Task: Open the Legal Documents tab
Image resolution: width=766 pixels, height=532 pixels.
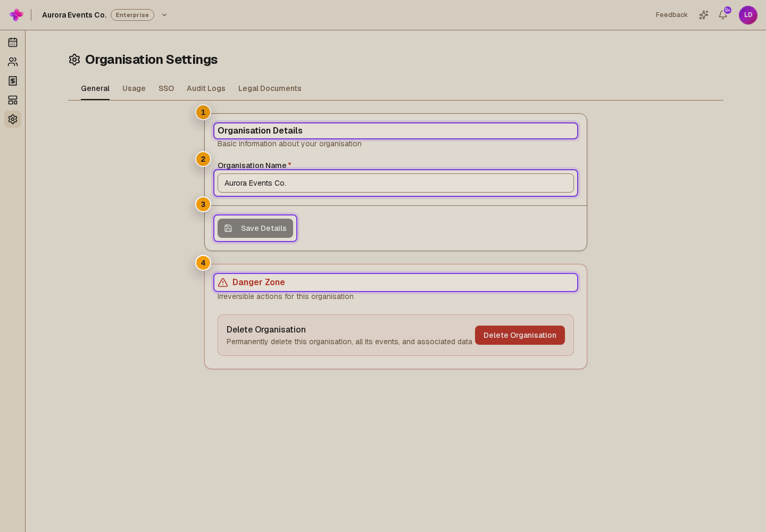Action: pyautogui.click(x=270, y=88)
